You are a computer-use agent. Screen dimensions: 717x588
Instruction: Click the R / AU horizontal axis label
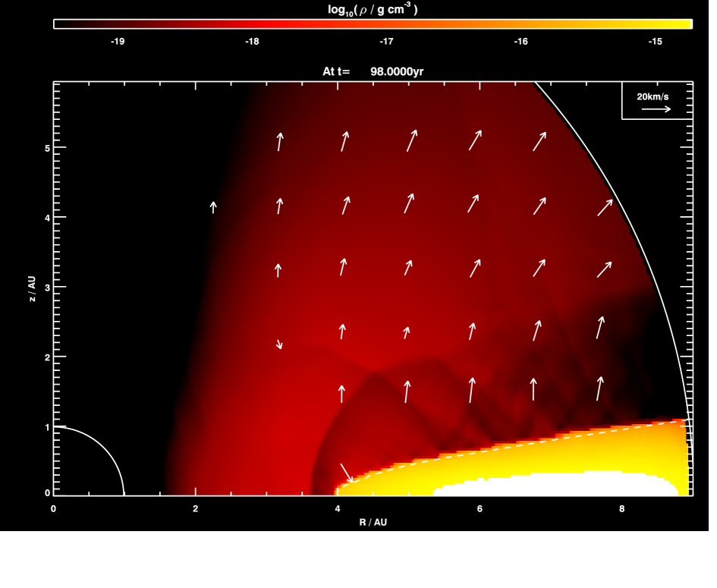click(373, 522)
